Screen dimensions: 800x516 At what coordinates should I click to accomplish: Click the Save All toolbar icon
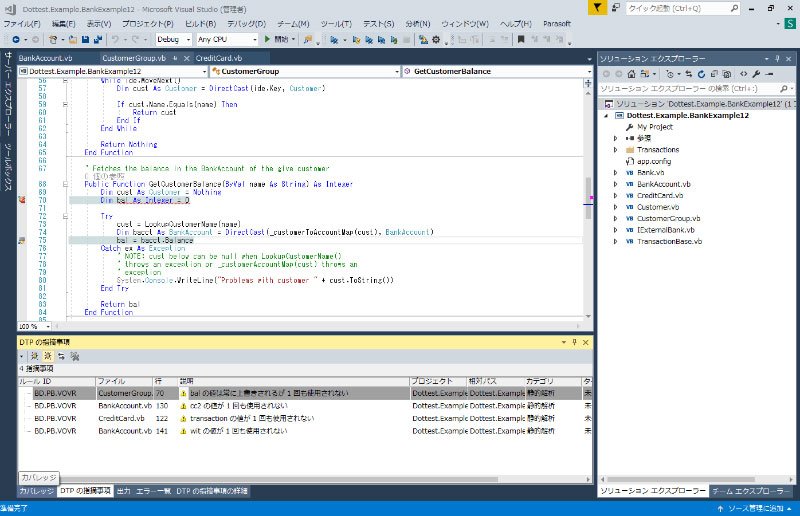click(x=97, y=39)
